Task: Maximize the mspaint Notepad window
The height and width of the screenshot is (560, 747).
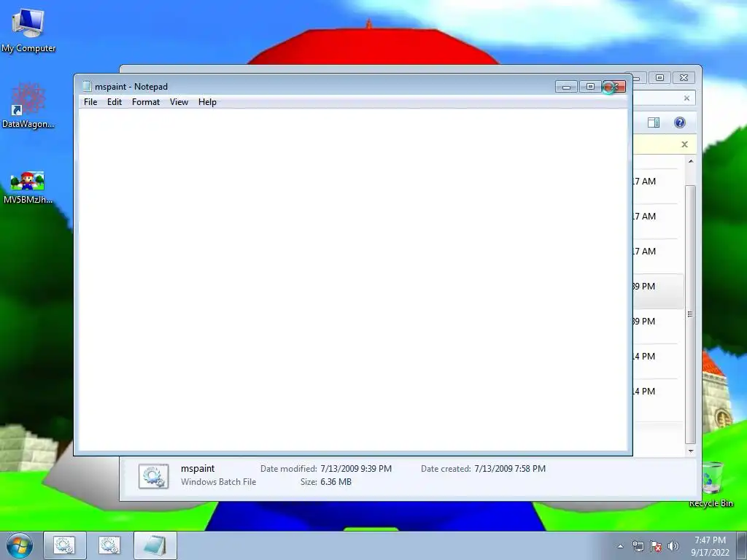Action: pyautogui.click(x=590, y=87)
